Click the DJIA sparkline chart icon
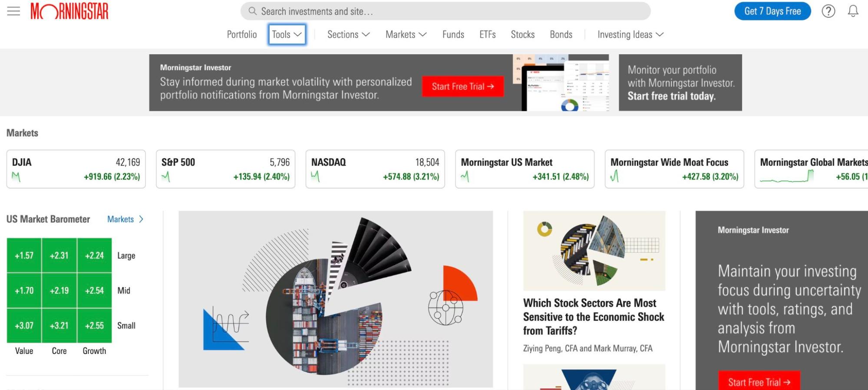Viewport: 868px width, 390px height. pyautogui.click(x=16, y=177)
